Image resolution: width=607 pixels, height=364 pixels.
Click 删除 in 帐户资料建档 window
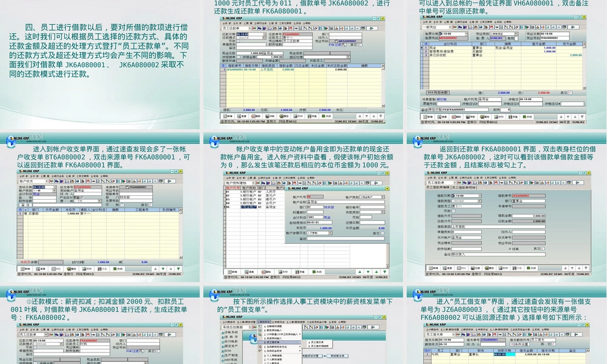(x=266, y=272)
